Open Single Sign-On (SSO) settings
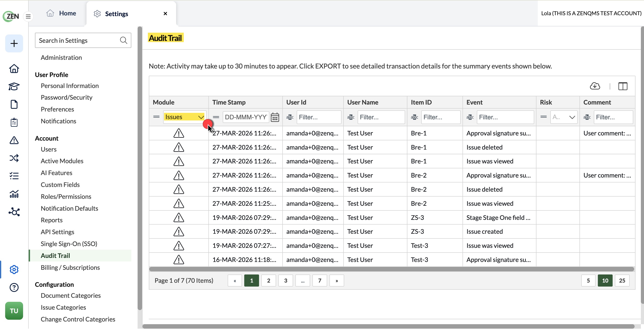 pos(69,244)
